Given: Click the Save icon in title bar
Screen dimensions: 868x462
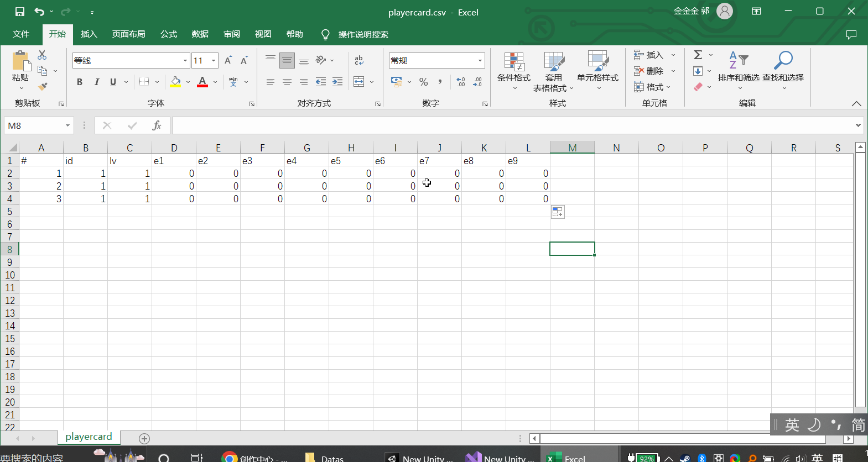Looking at the screenshot, I should coord(20,12).
